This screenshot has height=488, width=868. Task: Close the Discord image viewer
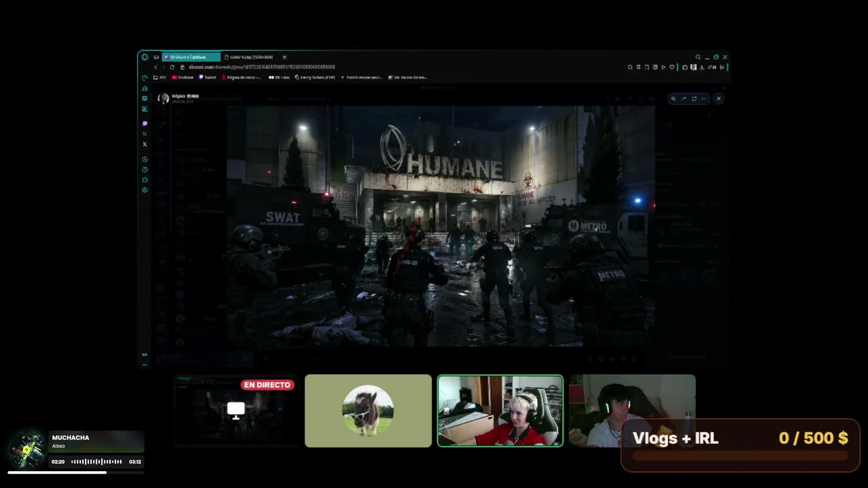(719, 99)
